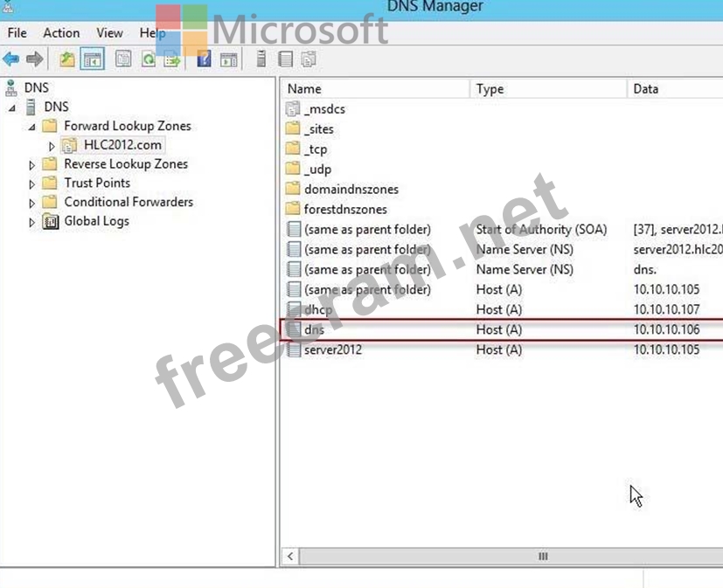Toggle the Show/Hide Action Pane icon
The image size is (723, 588).
tap(229, 59)
